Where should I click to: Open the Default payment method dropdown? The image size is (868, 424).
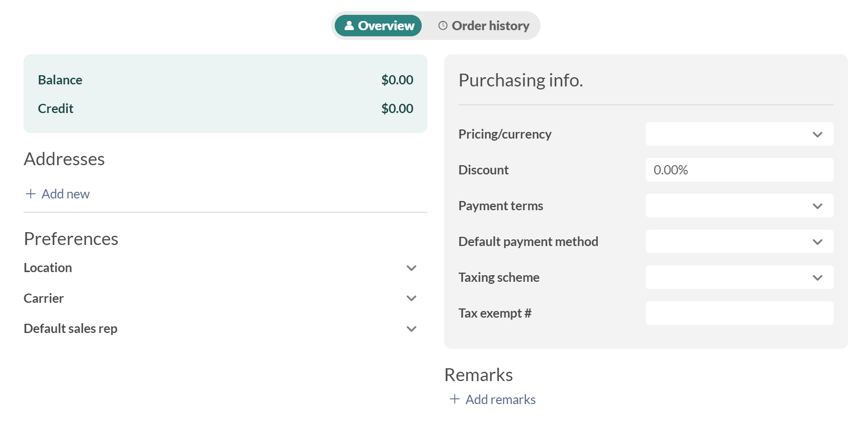pos(740,241)
